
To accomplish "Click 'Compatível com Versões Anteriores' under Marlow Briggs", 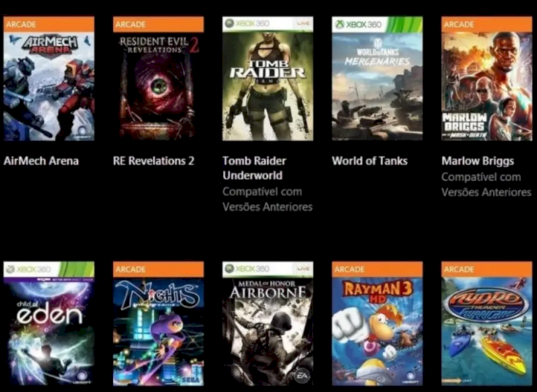I will point(486,185).
